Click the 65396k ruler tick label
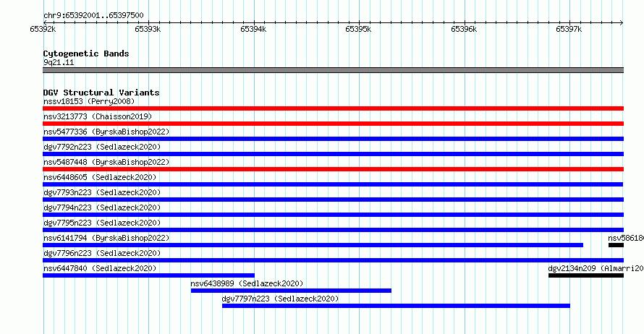Image resolution: width=644 pixels, height=334 pixels. (464, 29)
